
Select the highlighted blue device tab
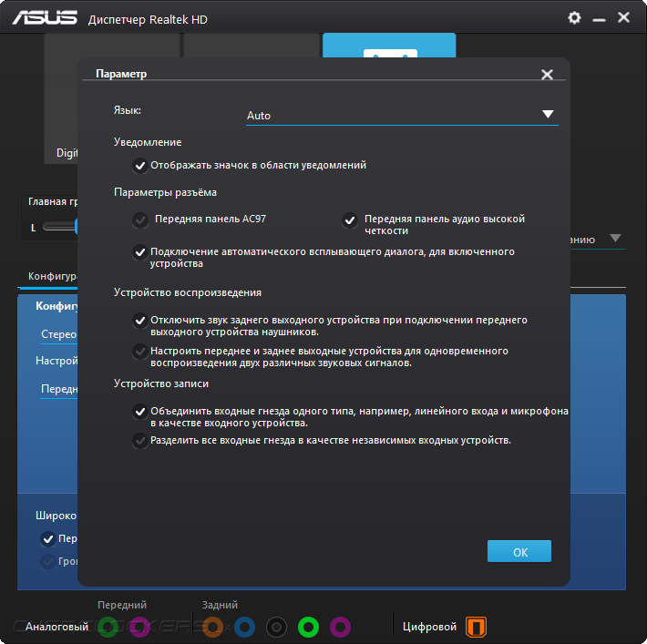(389, 45)
